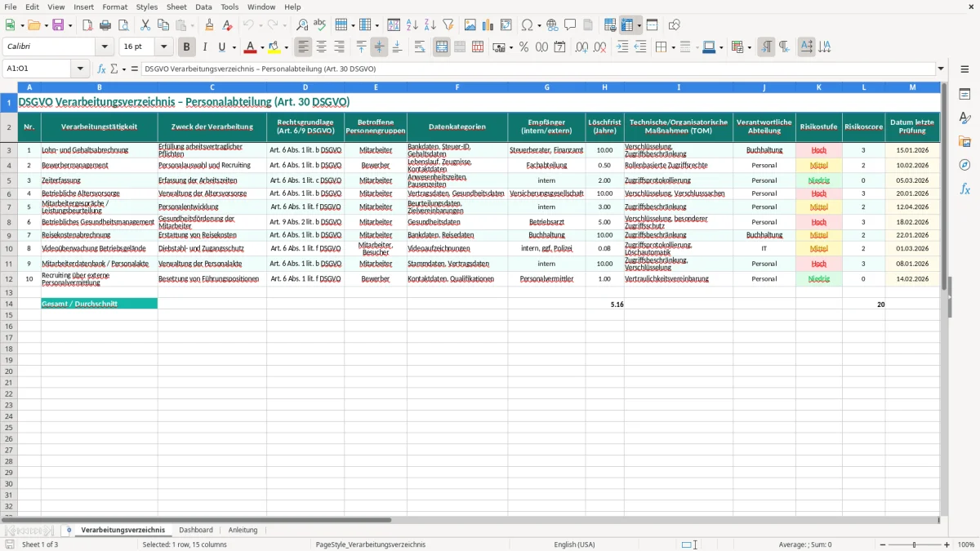The image size is (980, 551).
Task: Click the Insert Hyperlink icon
Action: pos(552,25)
